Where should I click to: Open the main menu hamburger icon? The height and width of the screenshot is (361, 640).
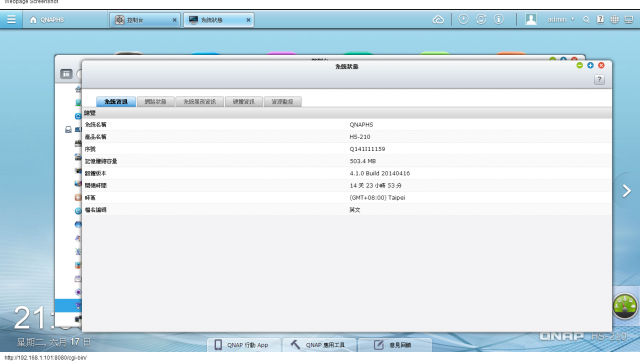click(11, 19)
